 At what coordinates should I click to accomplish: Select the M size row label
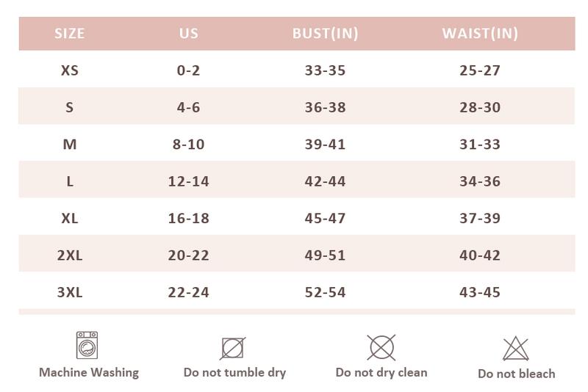70,144
